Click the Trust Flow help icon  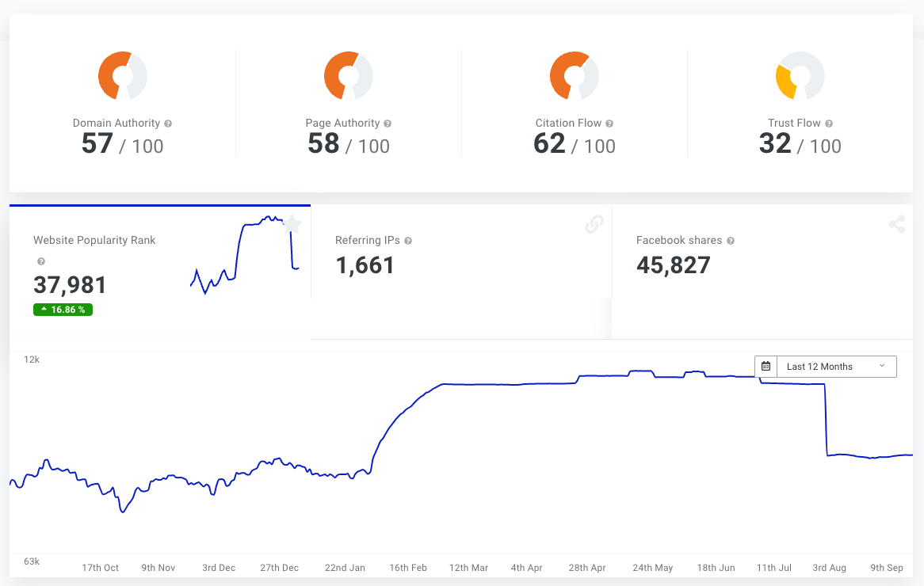click(829, 124)
